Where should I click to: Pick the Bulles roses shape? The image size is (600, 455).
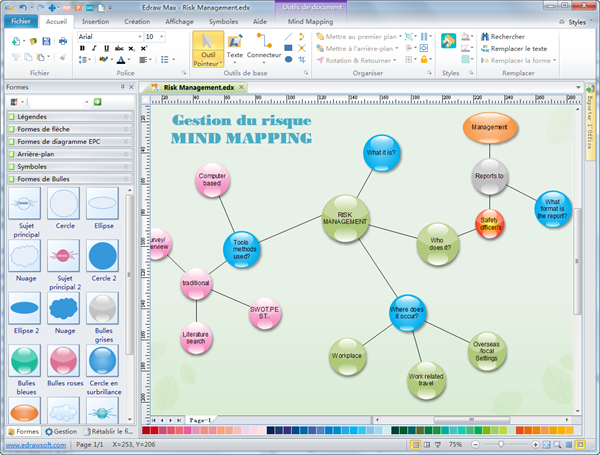coord(65,359)
